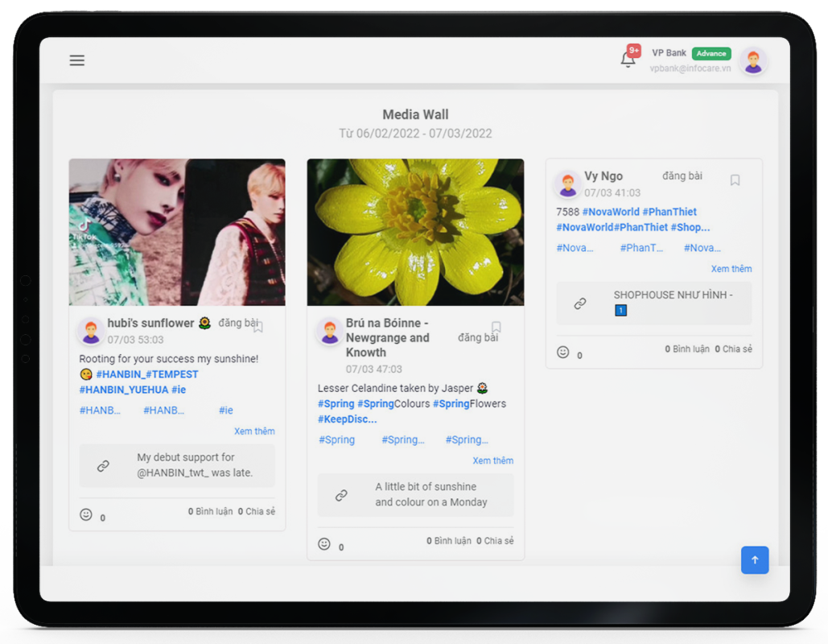
Task: Bookmark the hubi's sunflower post
Action: [x=257, y=326]
